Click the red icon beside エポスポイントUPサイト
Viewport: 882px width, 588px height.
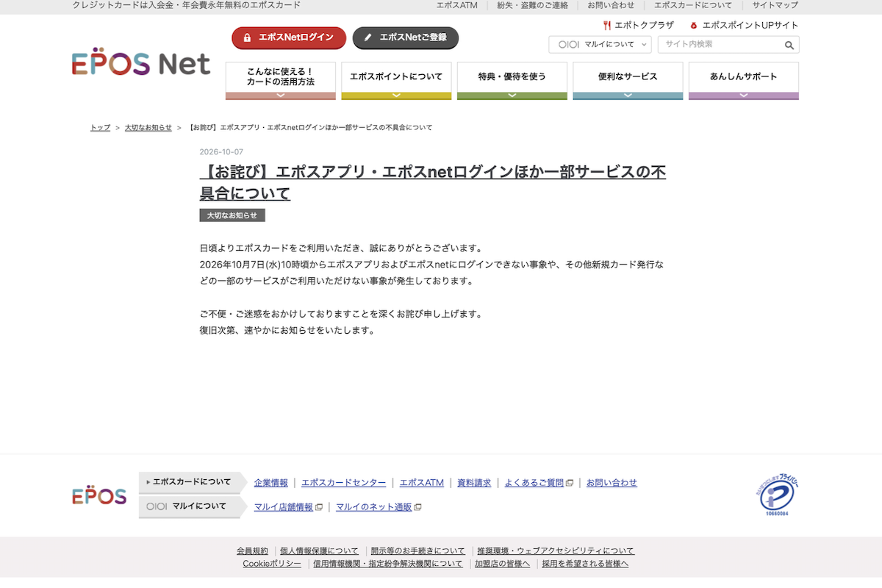click(693, 25)
